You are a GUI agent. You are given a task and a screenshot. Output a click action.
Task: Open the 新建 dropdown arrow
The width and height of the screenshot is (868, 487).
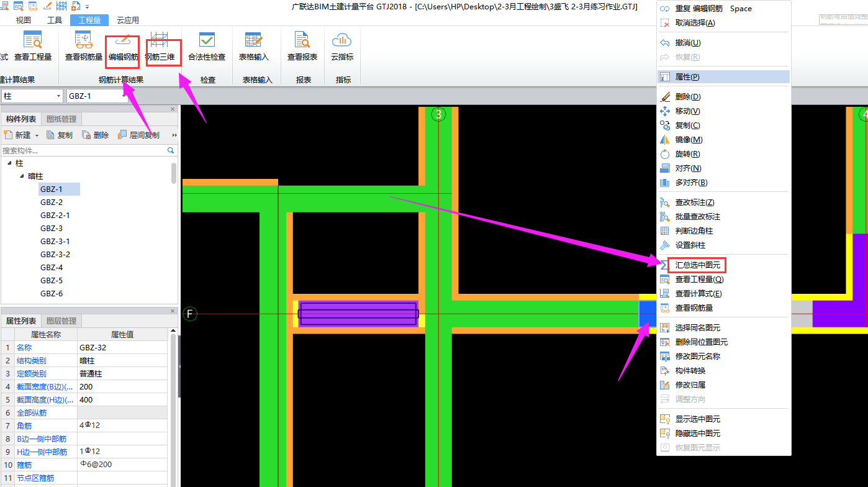[x=37, y=135]
